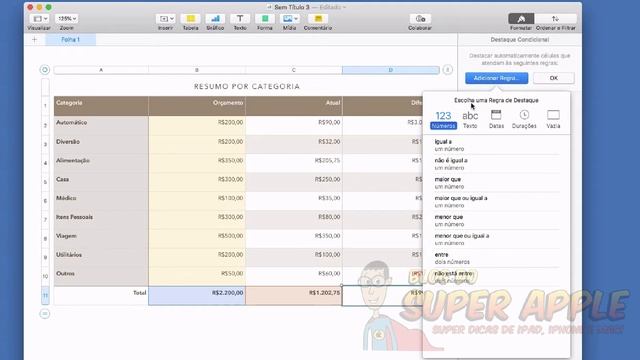Click the table select handle circle

[45, 70]
